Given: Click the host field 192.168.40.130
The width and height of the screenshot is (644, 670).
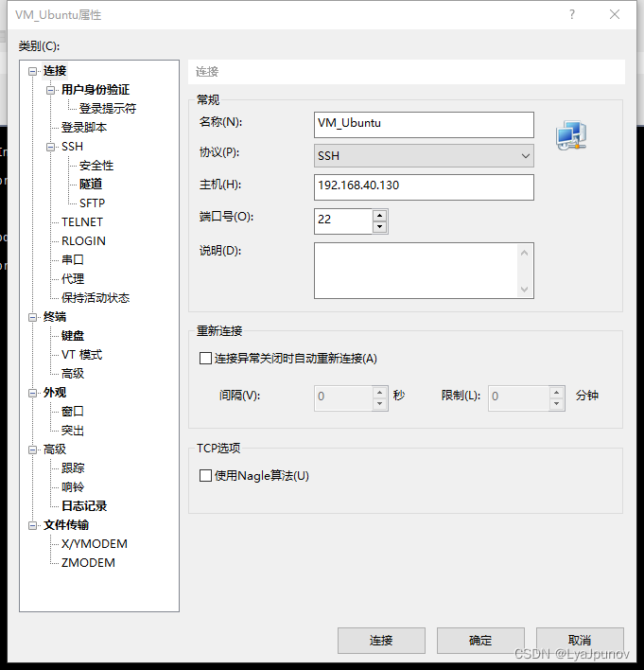Looking at the screenshot, I should point(424,187).
